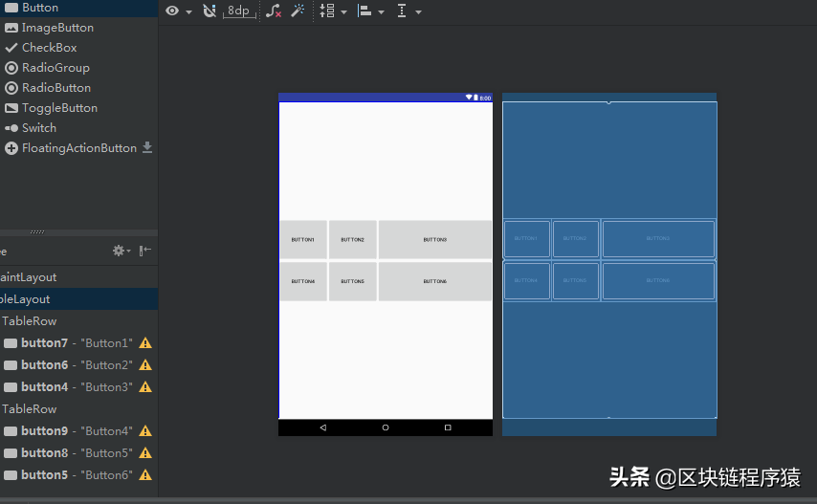Select button7 "Button1" in tree

(78, 343)
